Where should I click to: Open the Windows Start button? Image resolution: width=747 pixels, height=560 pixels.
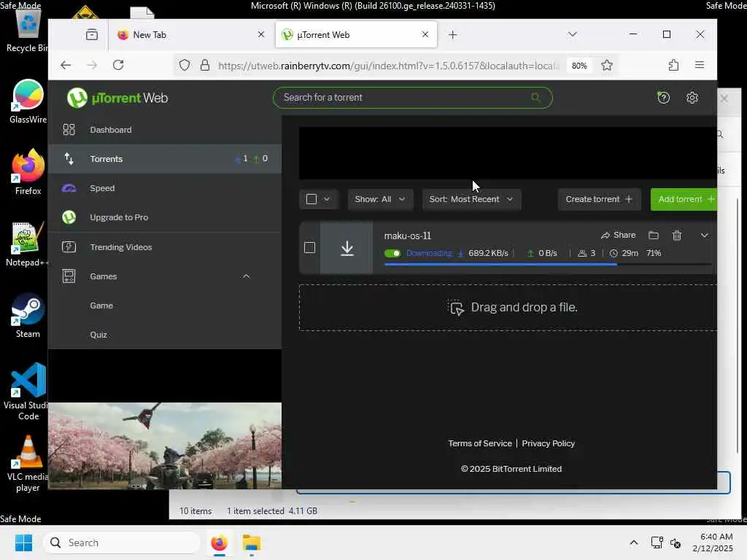(23, 542)
